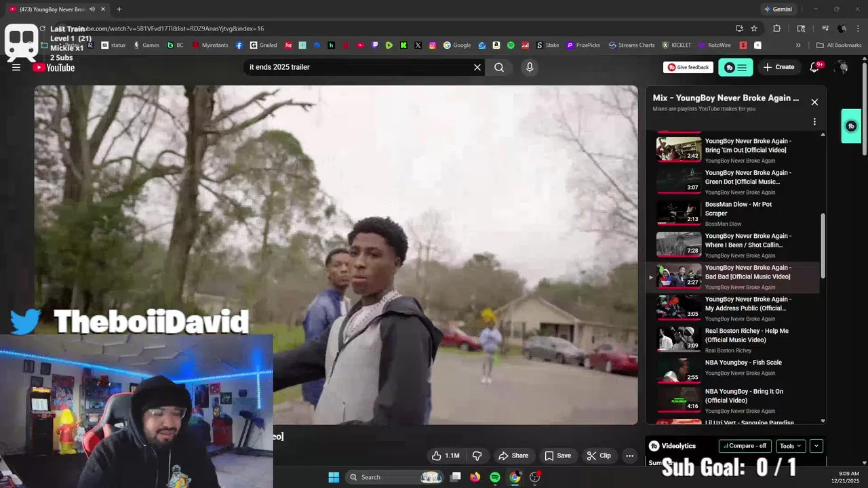Open Spotify from the taskbar

[495, 477]
